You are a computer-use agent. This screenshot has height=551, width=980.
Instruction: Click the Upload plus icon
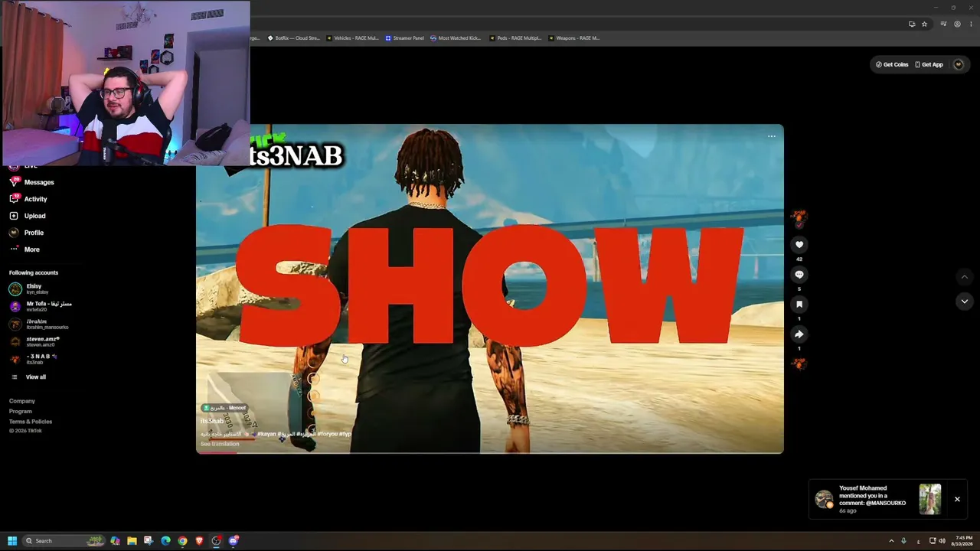click(x=14, y=216)
